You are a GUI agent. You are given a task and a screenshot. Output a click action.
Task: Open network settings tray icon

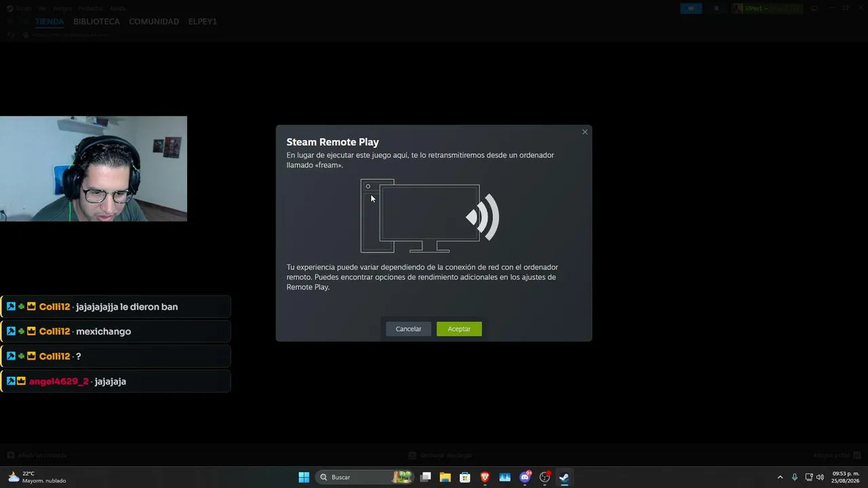tap(809, 477)
